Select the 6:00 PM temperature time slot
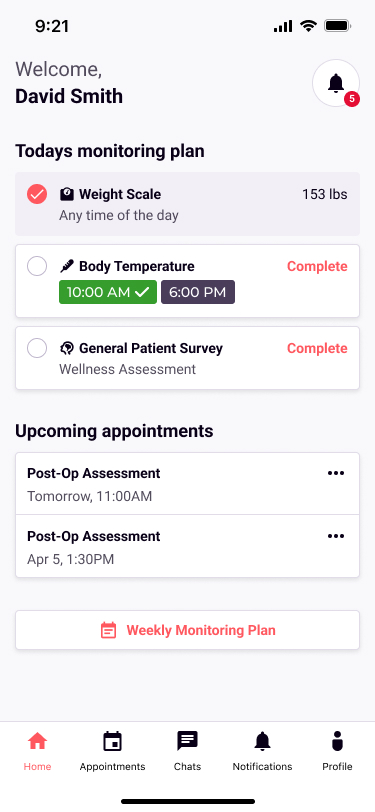 pyautogui.click(x=198, y=292)
